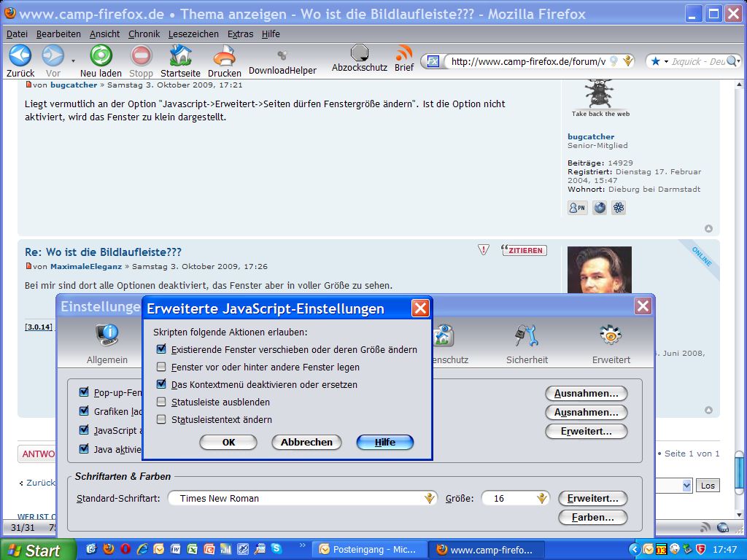Image resolution: width=747 pixels, height=560 pixels.
Task: Launch Opera from quick launch bar
Action: [125, 549]
